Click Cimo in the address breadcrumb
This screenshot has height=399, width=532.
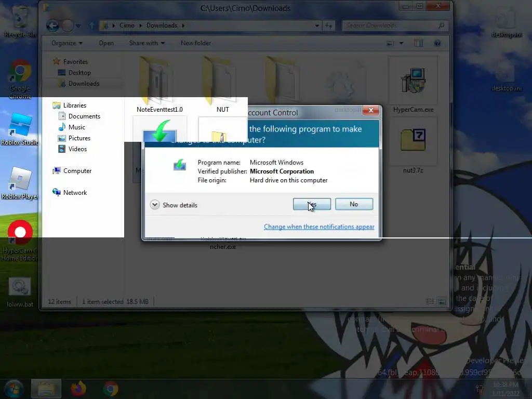(127, 25)
